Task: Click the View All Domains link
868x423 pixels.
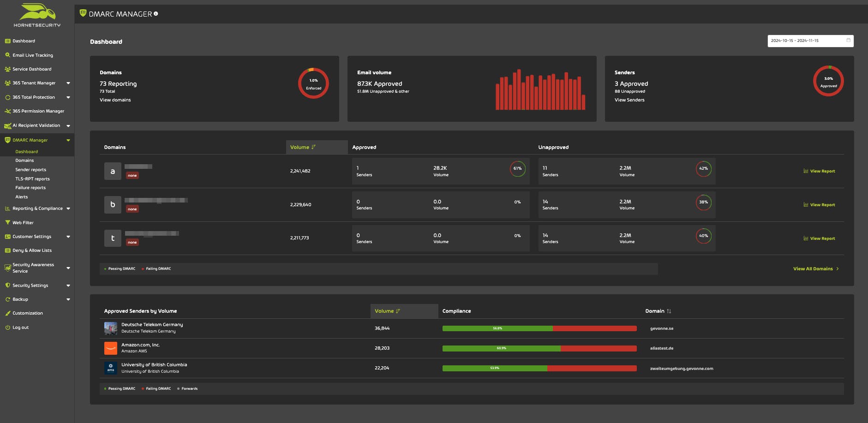Action: pos(813,268)
